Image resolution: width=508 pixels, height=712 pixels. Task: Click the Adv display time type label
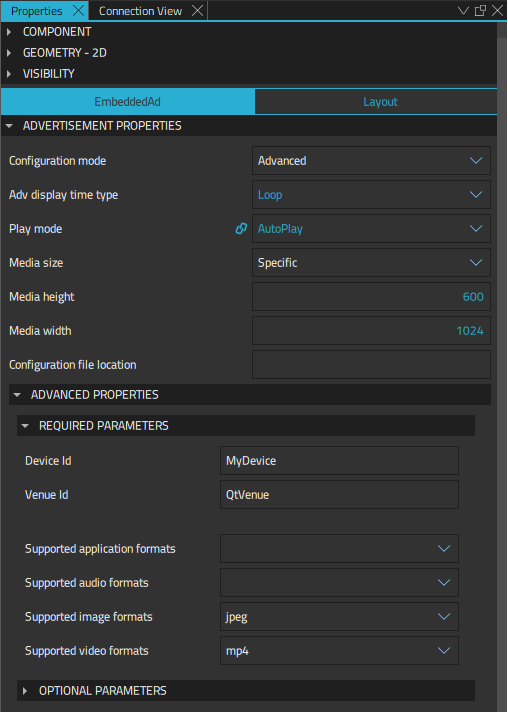point(64,195)
